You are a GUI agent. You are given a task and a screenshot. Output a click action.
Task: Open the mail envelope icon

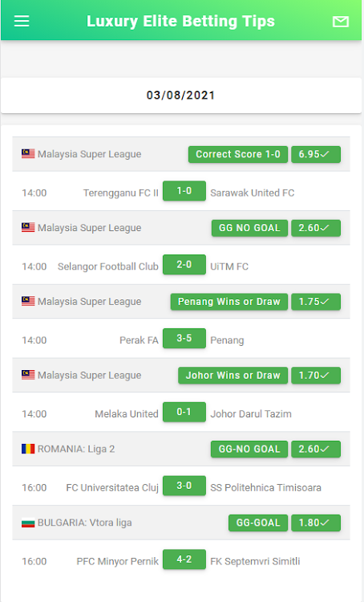[340, 22]
